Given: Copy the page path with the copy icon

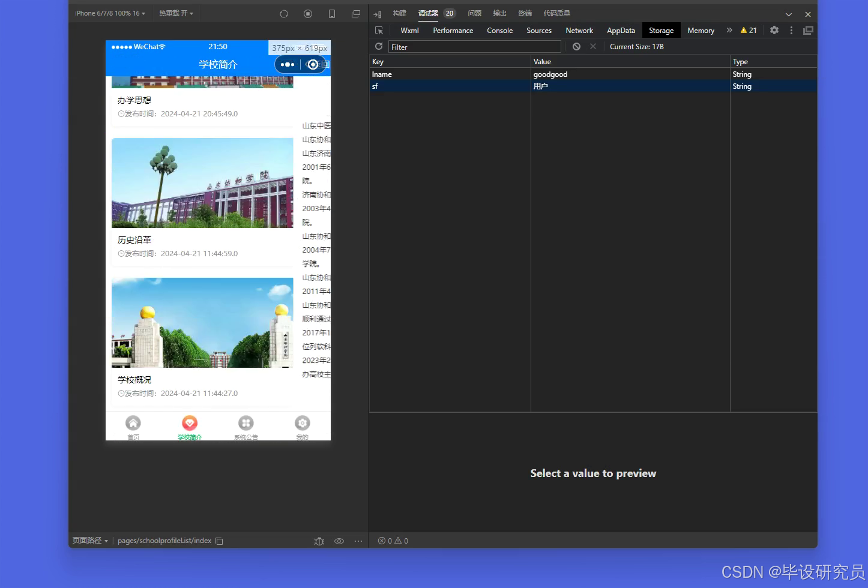Looking at the screenshot, I should point(220,541).
